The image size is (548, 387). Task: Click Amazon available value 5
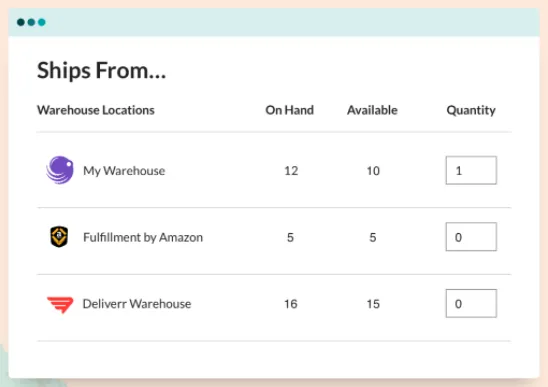coord(373,237)
